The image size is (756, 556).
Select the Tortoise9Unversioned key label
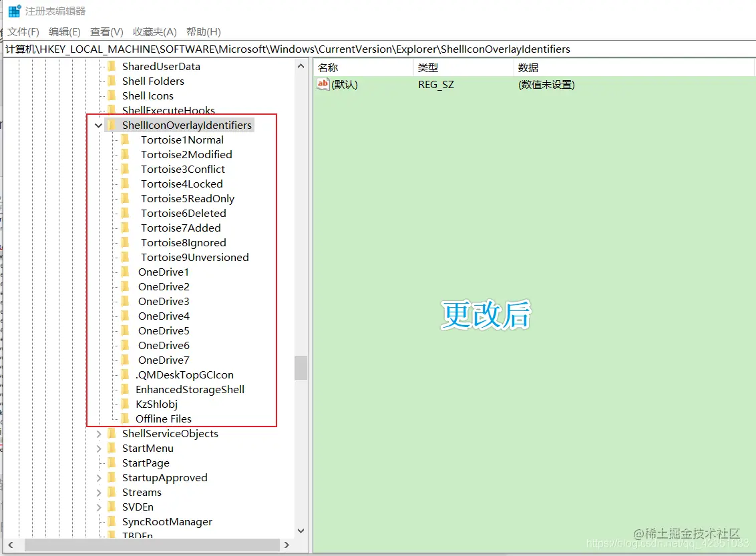pyautogui.click(x=195, y=258)
